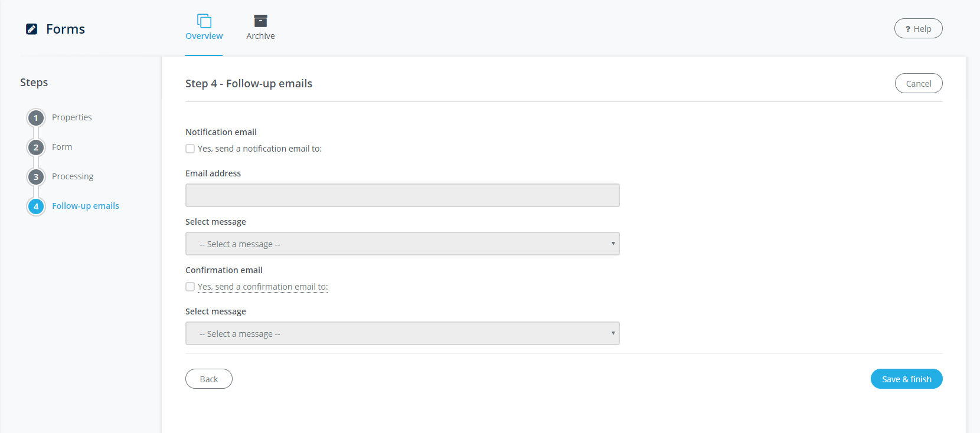This screenshot has width=980, height=433.
Task: Click the Overview stacked pages icon
Action: coord(204,21)
